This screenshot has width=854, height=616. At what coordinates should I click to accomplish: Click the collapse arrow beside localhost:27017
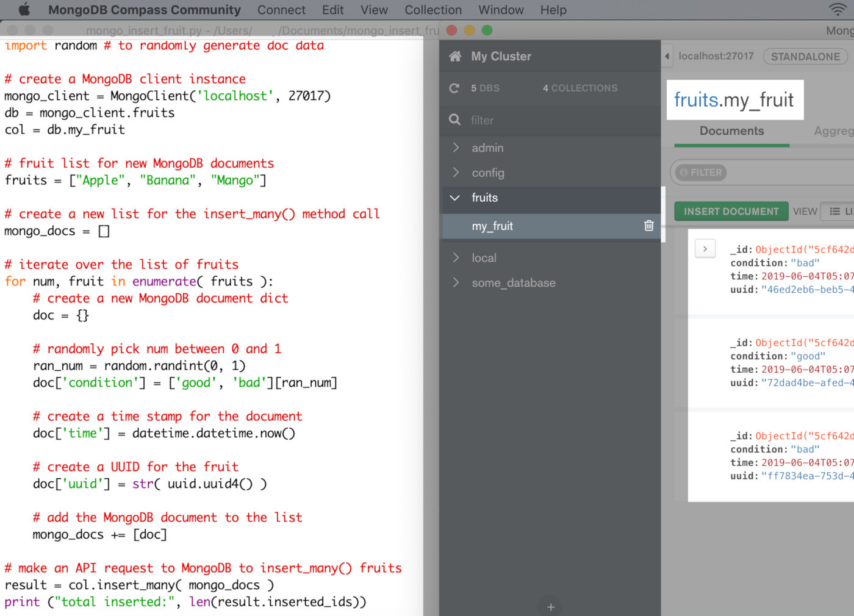(667, 56)
